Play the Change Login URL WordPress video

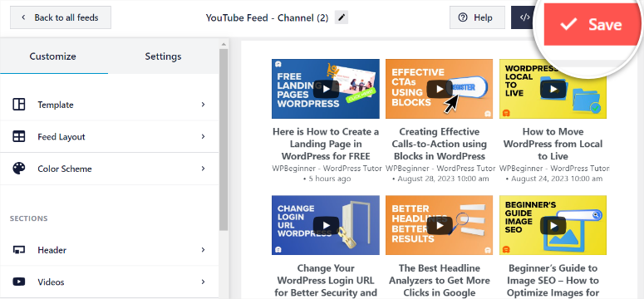pyautogui.click(x=326, y=225)
